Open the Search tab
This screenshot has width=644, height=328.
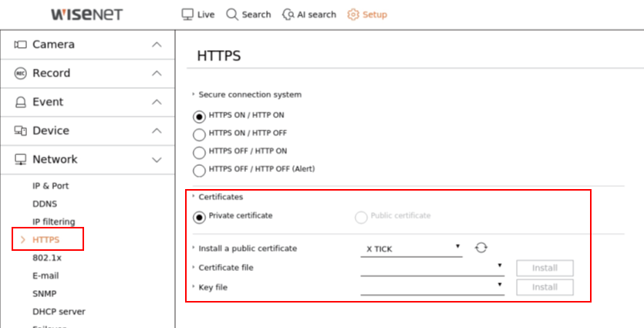248,14
